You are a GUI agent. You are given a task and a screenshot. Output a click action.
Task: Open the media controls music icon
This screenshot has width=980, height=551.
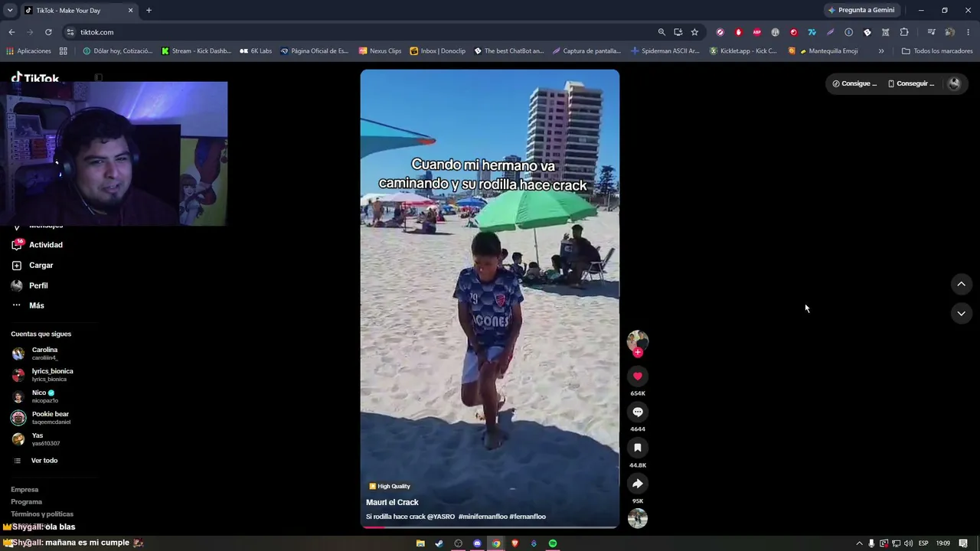click(x=931, y=32)
